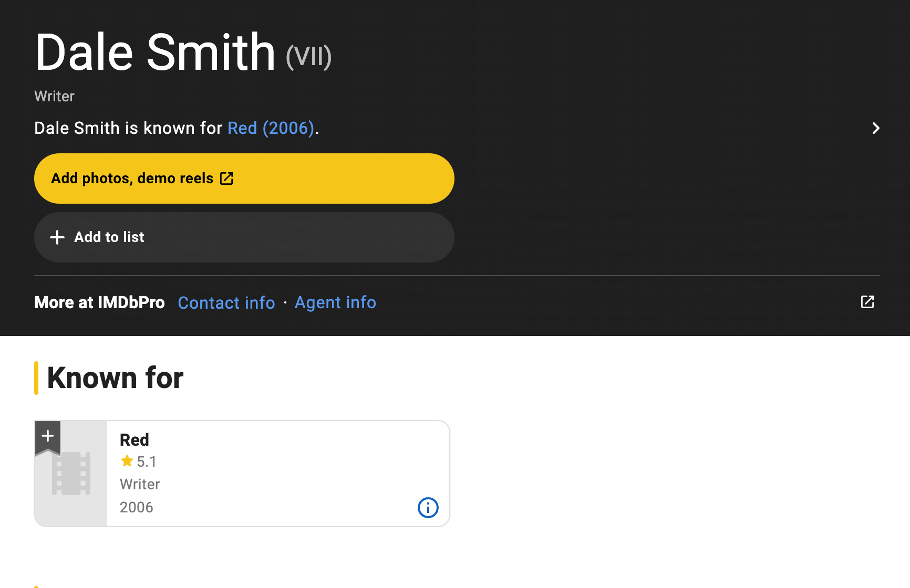
Task: Click the 5.1 rating value
Action: [147, 461]
